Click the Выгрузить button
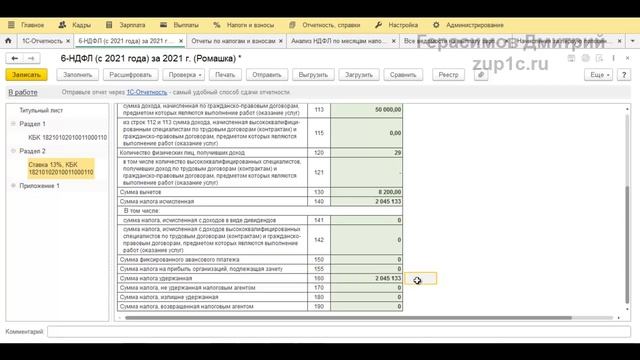The height and width of the screenshot is (360, 640). 313,75
